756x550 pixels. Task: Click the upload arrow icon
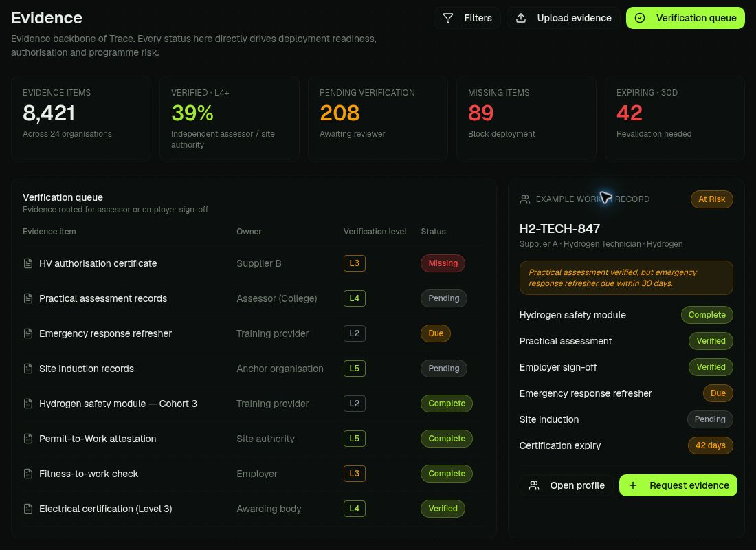pyautogui.click(x=521, y=18)
